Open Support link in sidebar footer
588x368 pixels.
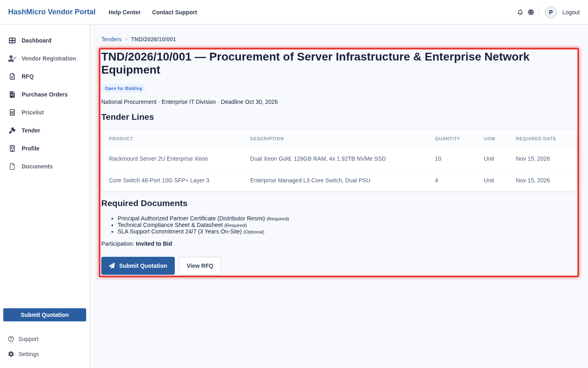coord(23,339)
